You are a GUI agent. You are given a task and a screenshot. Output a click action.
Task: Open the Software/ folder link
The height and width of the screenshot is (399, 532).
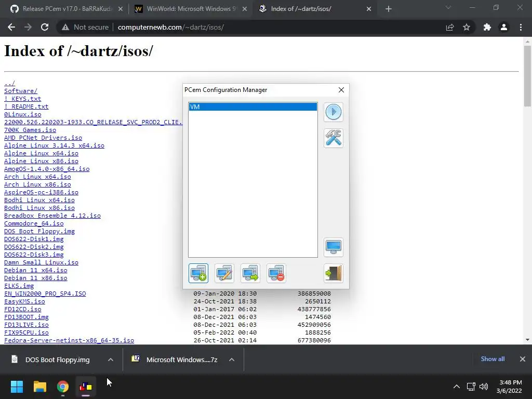click(x=21, y=91)
